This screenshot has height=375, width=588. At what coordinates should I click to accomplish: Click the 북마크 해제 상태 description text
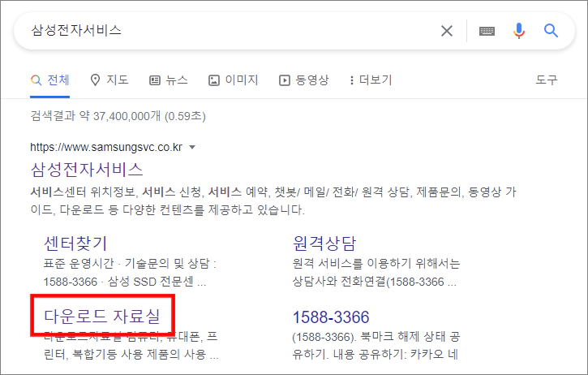coord(376,345)
